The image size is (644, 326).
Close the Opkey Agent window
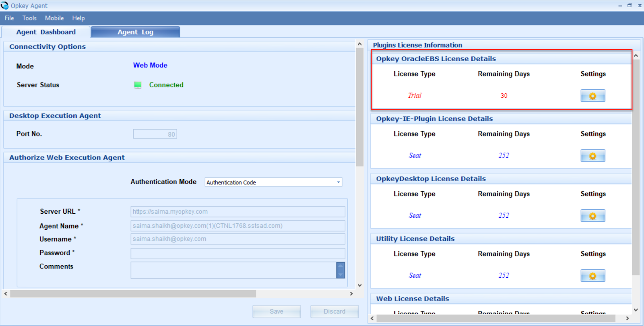640,5
